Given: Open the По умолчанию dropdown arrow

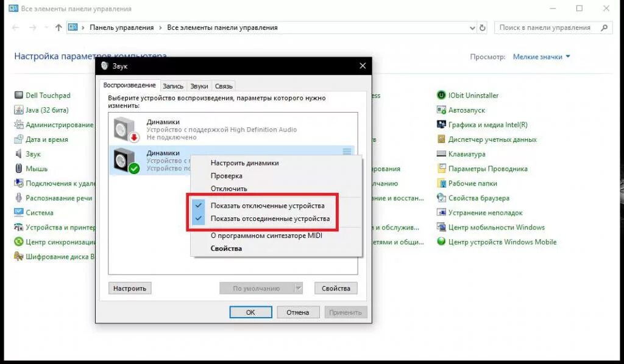Looking at the screenshot, I should coord(299,289).
